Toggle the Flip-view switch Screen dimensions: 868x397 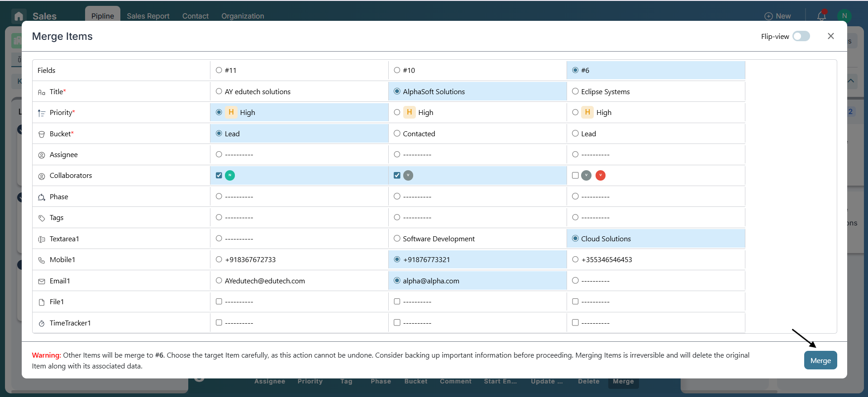click(801, 36)
